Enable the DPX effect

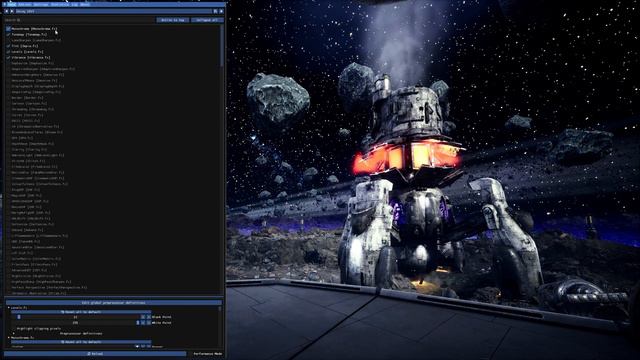click(x=8, y=138)
